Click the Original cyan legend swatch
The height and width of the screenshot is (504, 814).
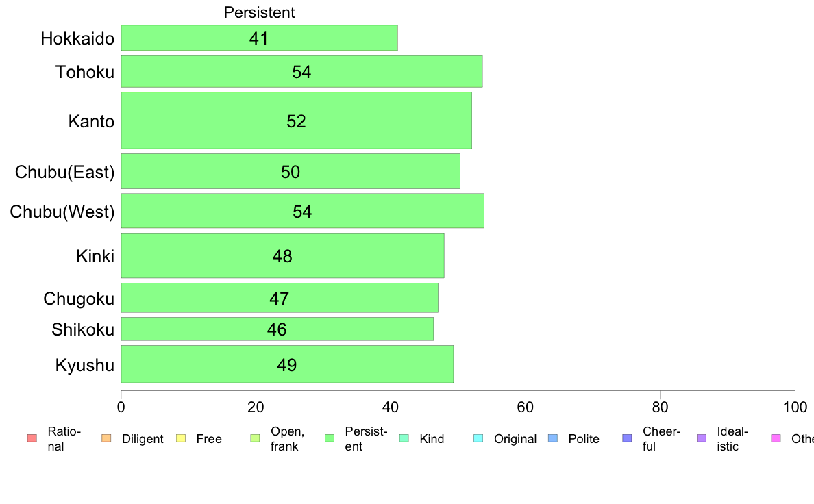pos(478,438)
